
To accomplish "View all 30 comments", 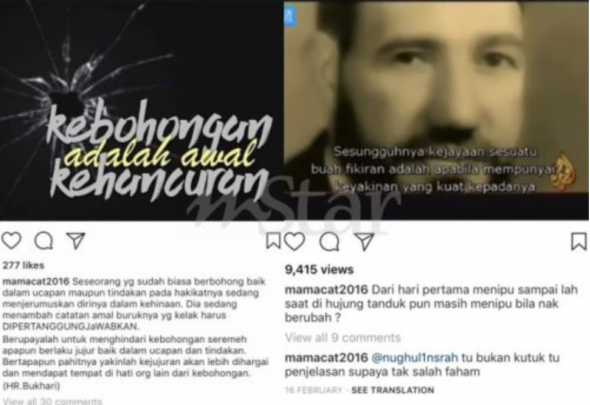I will [52, 401].
